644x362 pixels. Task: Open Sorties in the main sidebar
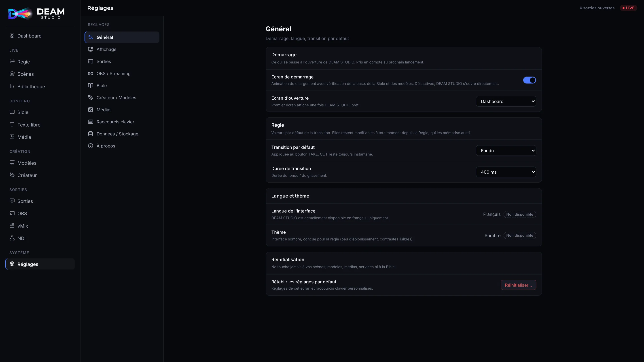(40, 201)
